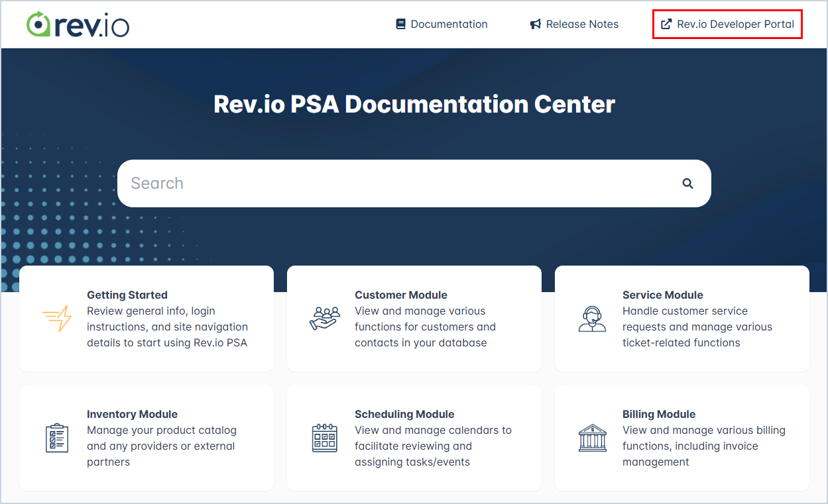Click the Documentation book icon
The height and width of the screenshot is (504, 828).
[400, 25]
